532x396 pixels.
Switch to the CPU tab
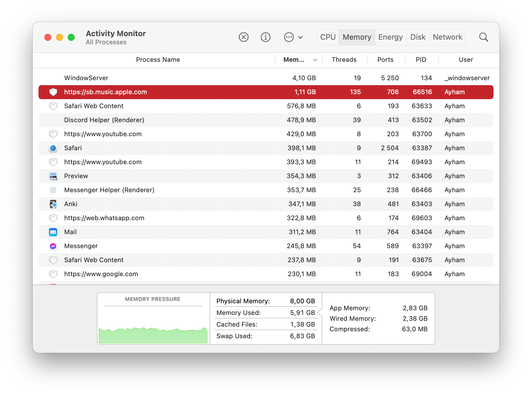point(328,37)
